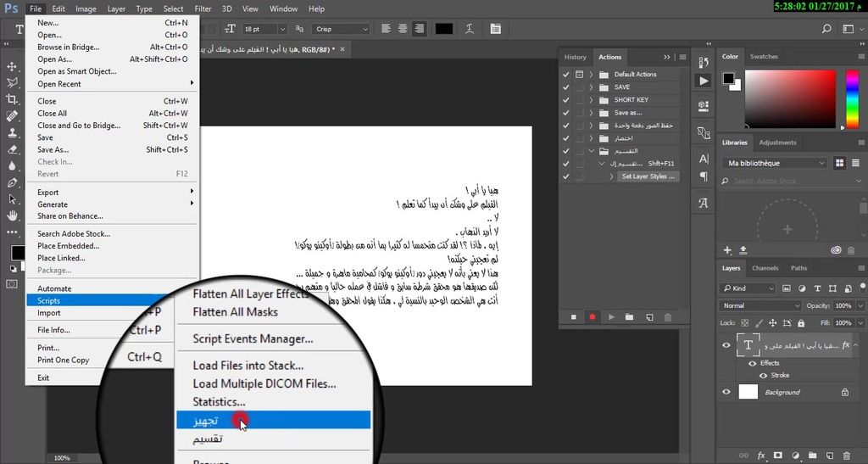This screenshot has height=464, width=868.
Task: Toggle Set Layer Styles action checkmark
Action: 565,176
